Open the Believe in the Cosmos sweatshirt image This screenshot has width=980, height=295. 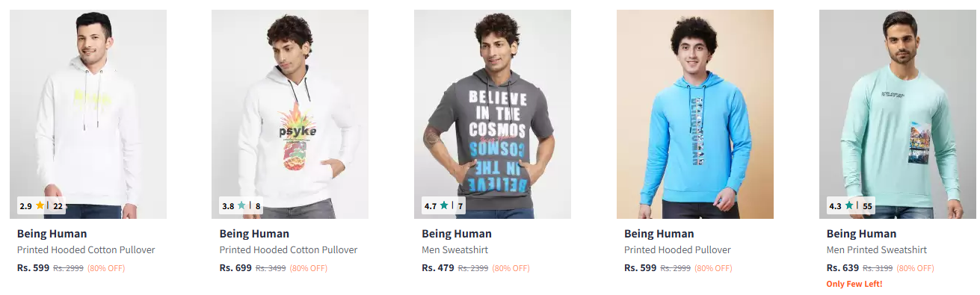(x=493, y=114)
